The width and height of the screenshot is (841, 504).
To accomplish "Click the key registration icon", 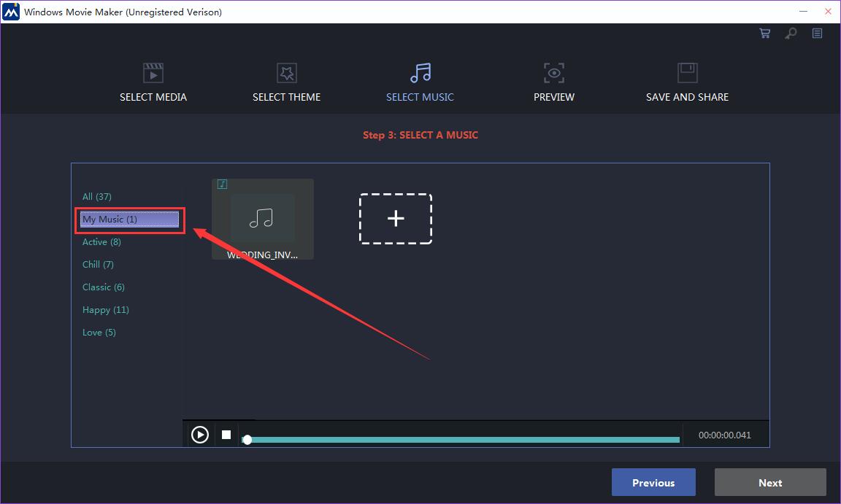I will pos(791,34).
